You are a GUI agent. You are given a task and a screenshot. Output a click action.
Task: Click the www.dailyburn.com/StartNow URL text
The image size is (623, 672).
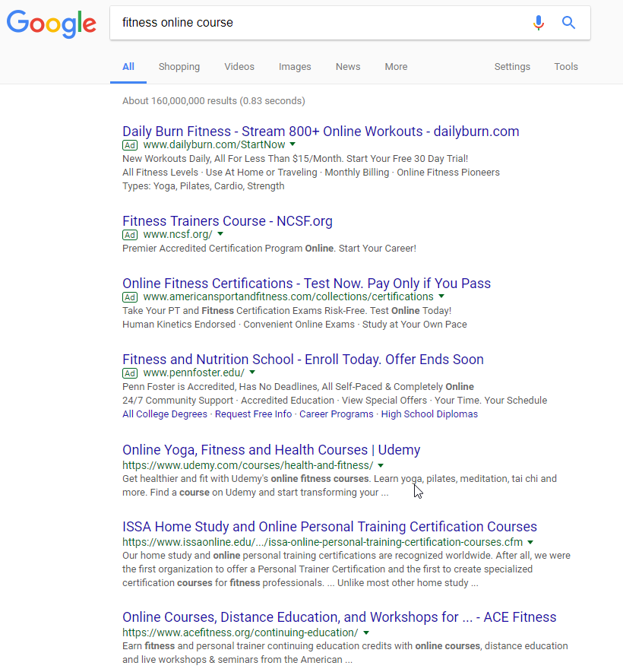214,145
